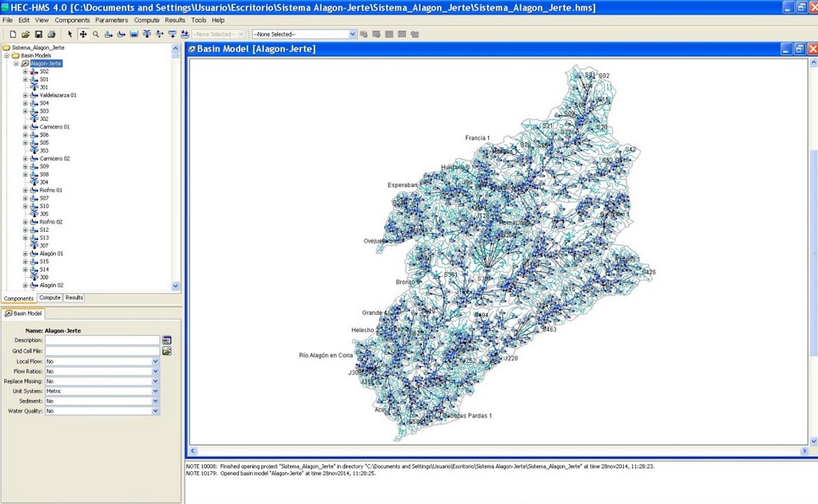Viewport: 818px width, 504px height.
Task: Activate the Pan tool in toolbar
Action: 83,34
